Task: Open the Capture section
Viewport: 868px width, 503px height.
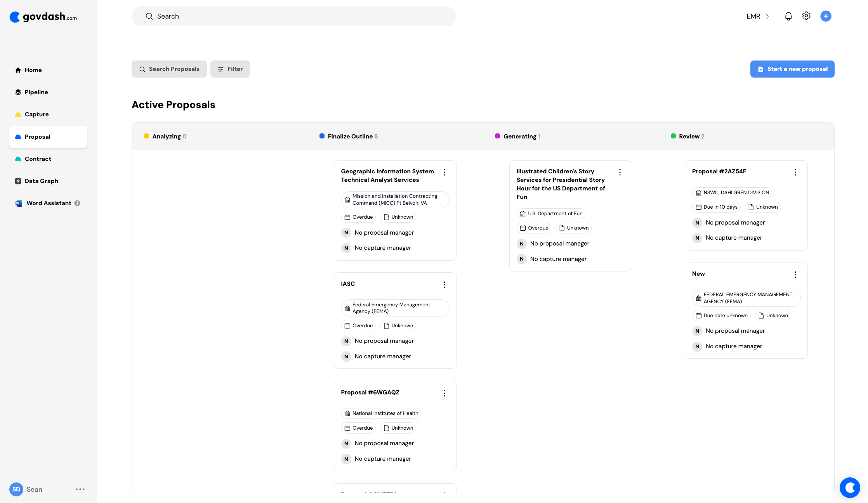Action: 36,114
